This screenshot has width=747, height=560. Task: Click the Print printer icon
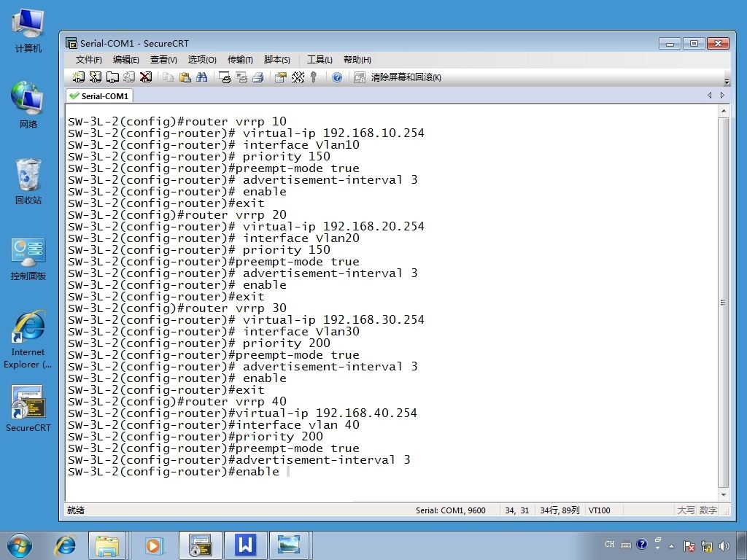coord(258,77)
